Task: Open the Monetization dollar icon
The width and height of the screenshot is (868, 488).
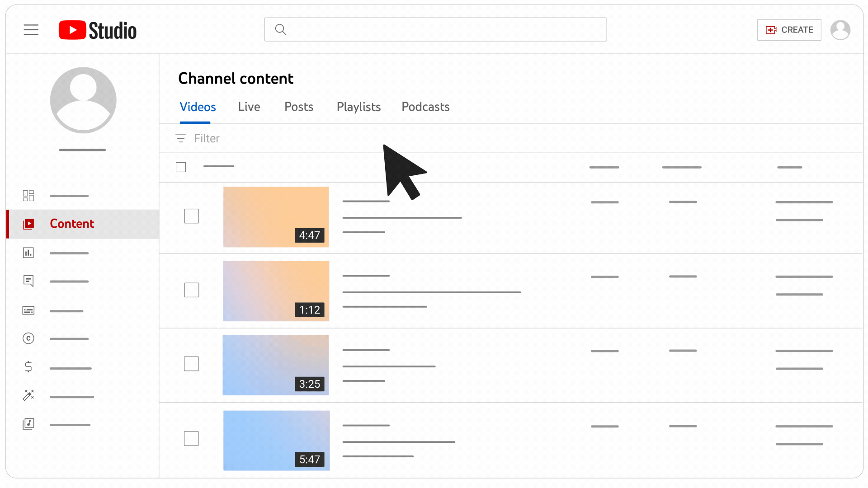Action: point(28,367)
